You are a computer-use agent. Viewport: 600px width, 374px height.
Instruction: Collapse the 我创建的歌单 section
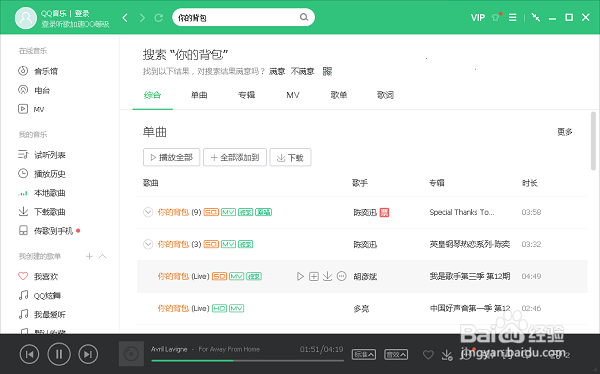(102, 256)
